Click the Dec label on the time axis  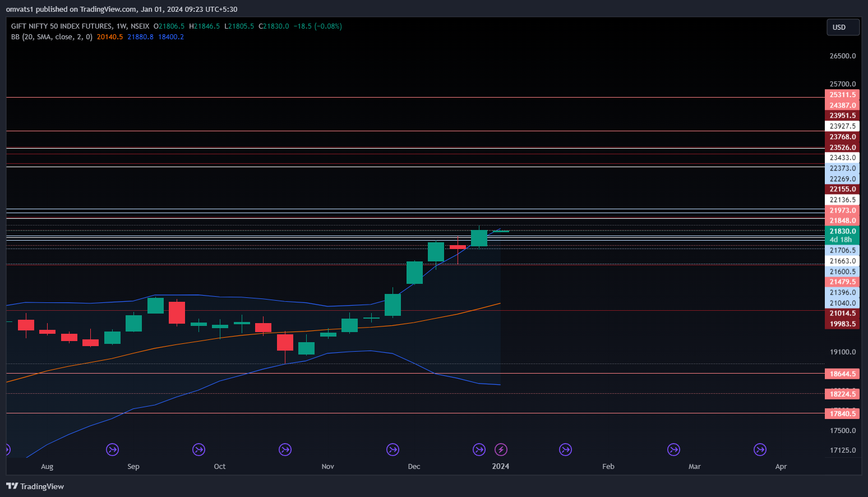click(x=414, y=467)
